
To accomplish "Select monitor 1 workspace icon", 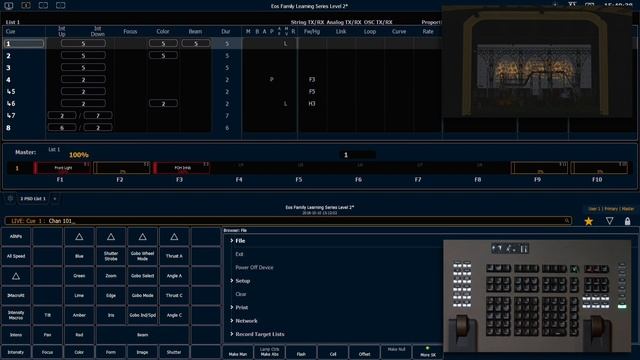I will pyautogui.click(x=9, y=5).
